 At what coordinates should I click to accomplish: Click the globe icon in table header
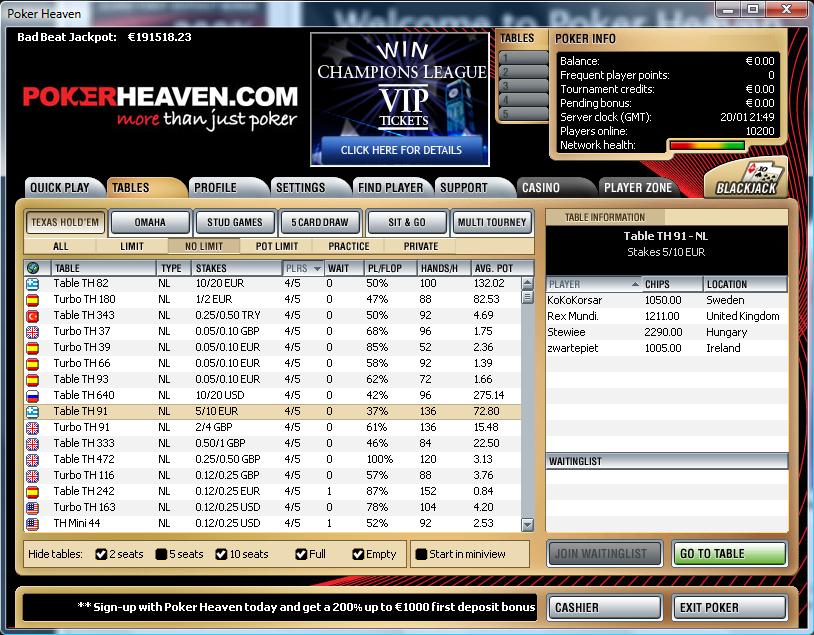pyautogui.click(x=33, y=268)
